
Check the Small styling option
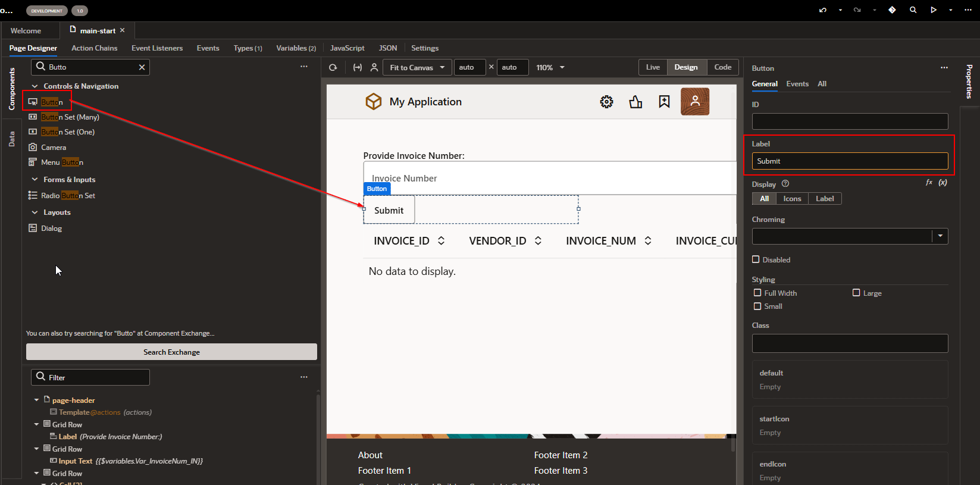pos(757,306)
